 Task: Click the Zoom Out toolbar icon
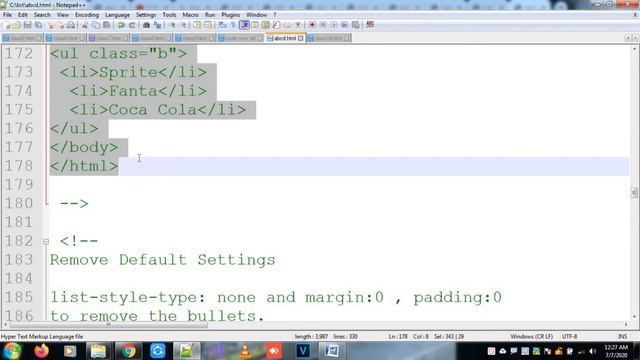[x=184, y=25]
